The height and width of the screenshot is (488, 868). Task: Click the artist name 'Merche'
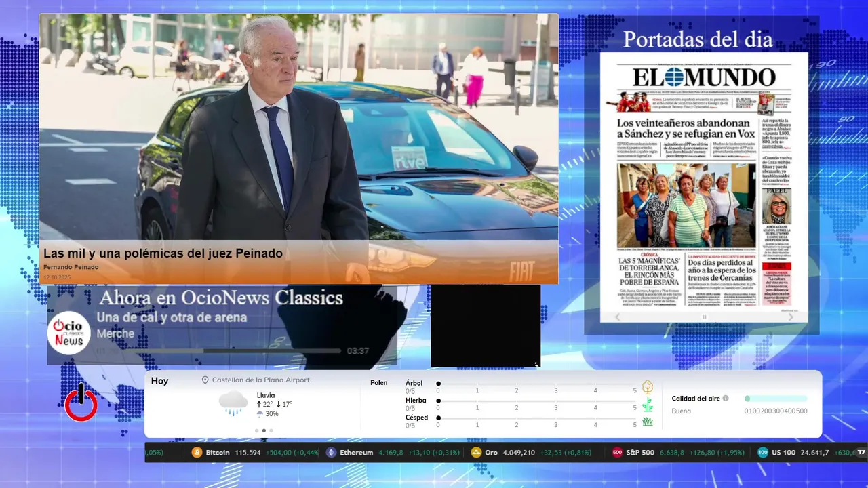[115, 333]
